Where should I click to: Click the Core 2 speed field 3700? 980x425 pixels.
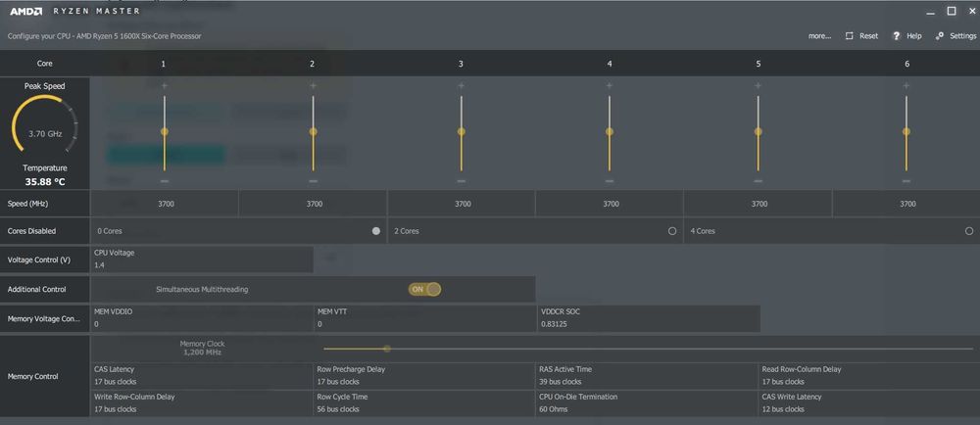coord(313,204)
